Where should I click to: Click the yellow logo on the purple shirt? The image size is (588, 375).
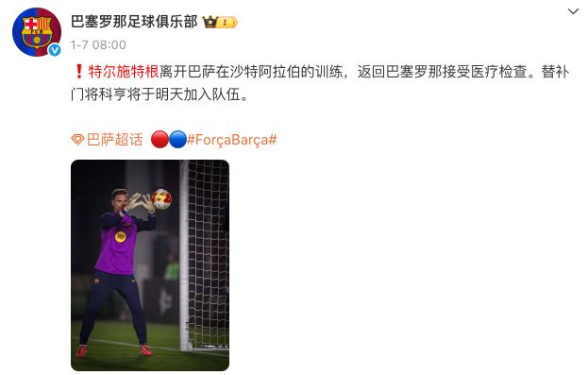pyautogui.click(x=121, y=236)
